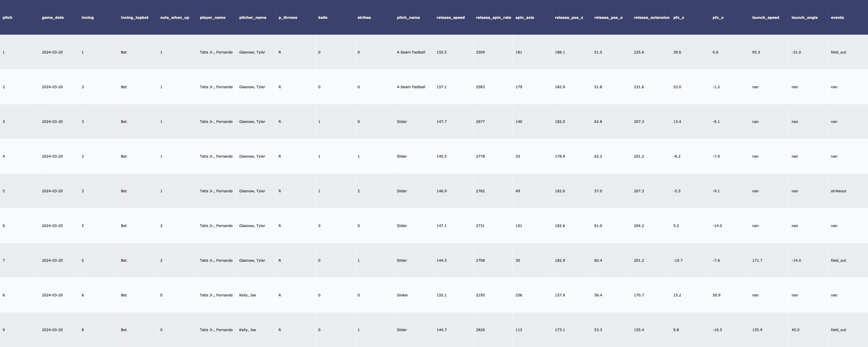This screenshot has width=868, height=347.
Task: Click the 2826 spin rate cell
Action: [x=480, y=330]
